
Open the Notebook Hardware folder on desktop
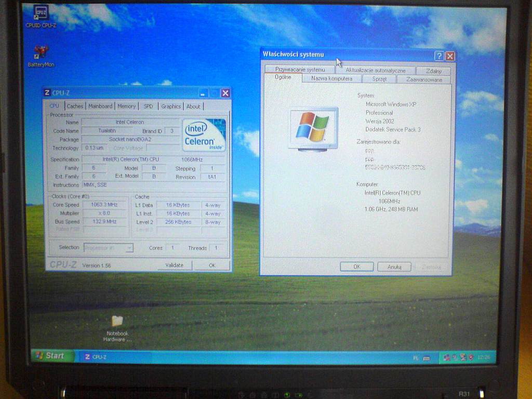coord(117,322)
